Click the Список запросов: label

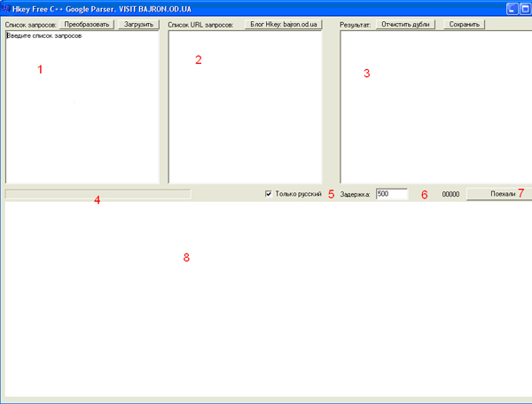coord(29,24)
